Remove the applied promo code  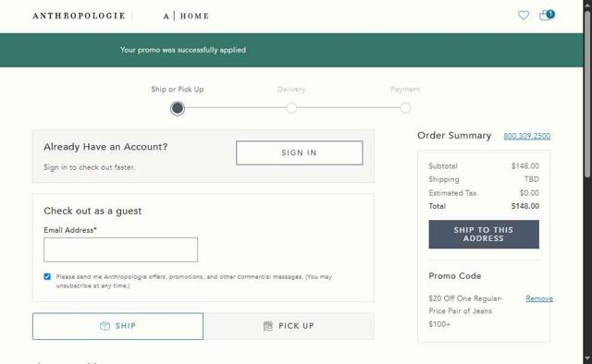[539, 298]
